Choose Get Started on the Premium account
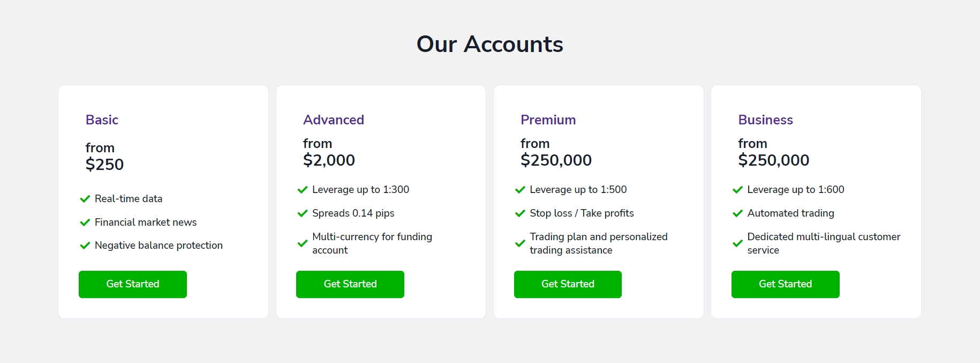Image resolution: width=980 pixels, height=363 pixels. point(568,284)
